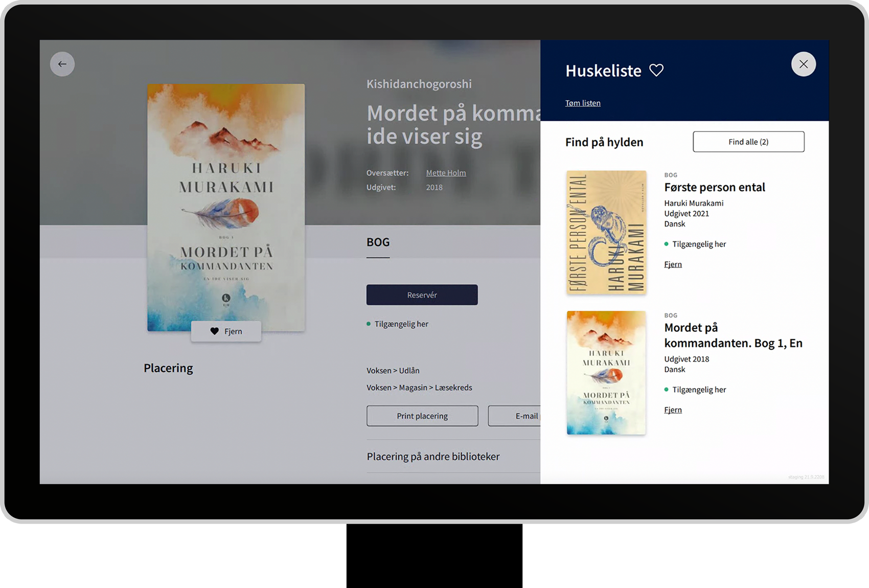The width and height of the screenshot is (869, 588).
Task: Click the Find på hylden heading
Action: pyautogui.click(x=604, y=142)
